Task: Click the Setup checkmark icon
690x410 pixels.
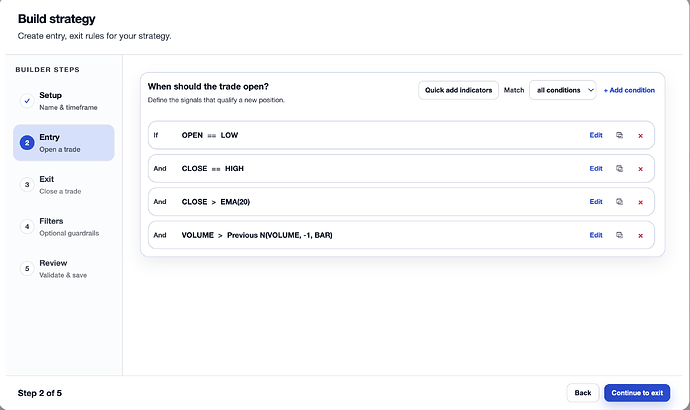Action: click(27, 101)
